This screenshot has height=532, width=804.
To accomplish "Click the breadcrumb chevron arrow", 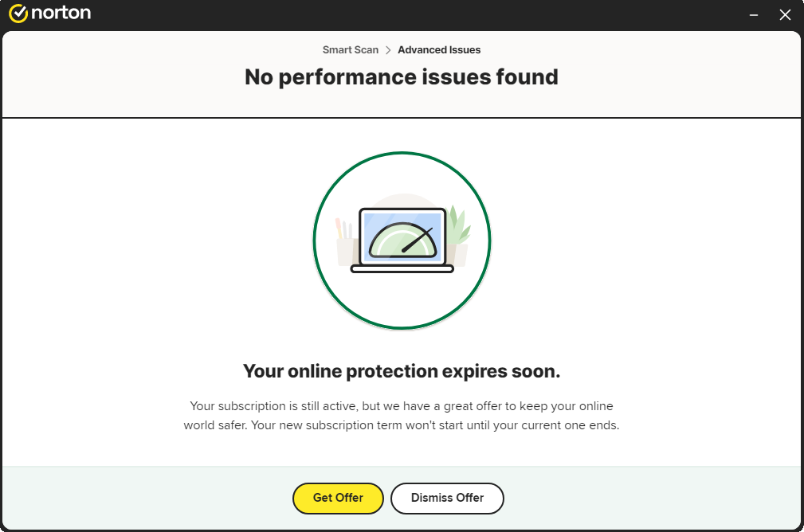I will point(388,49).
